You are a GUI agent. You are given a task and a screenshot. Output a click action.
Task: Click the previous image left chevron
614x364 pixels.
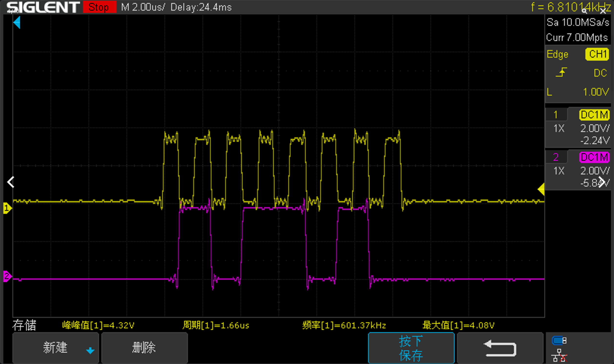[10, 182]
